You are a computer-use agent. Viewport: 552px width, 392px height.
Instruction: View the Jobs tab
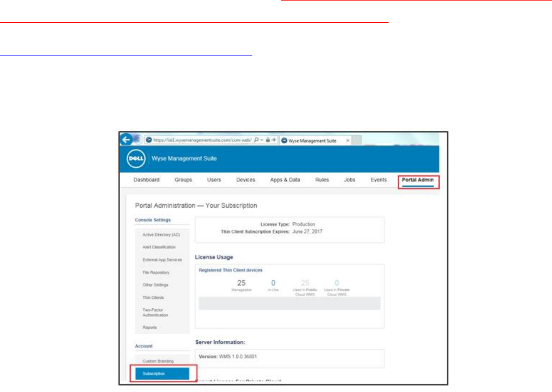(350, 180)
